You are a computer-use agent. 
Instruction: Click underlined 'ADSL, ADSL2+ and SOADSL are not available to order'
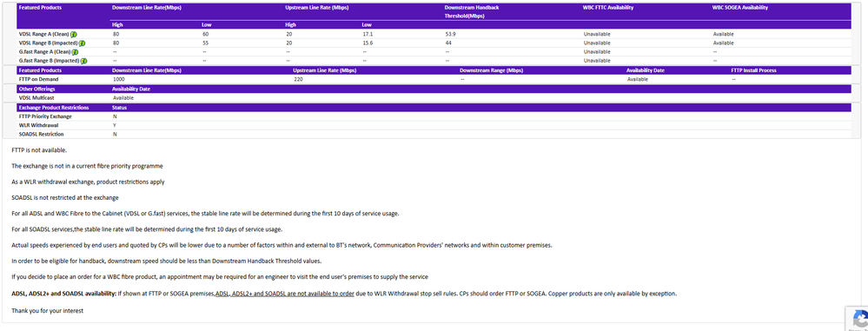pyautogui.click(x=284, y=294)
